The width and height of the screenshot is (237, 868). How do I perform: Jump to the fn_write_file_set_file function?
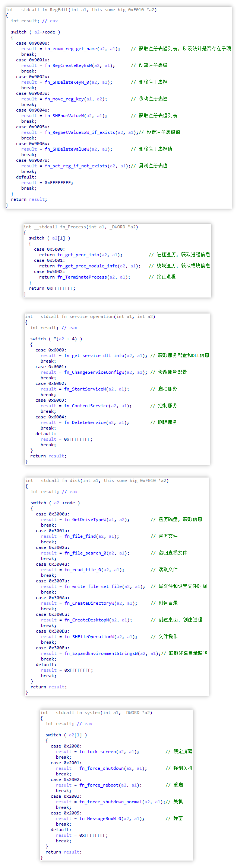tap(93, 586)
